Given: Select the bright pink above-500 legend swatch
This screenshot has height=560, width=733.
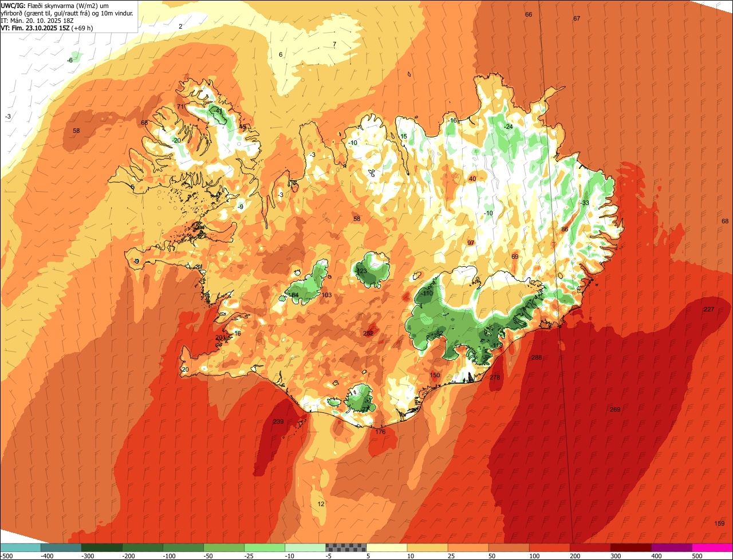Looking at the screenshot, I should coord(712,548).
